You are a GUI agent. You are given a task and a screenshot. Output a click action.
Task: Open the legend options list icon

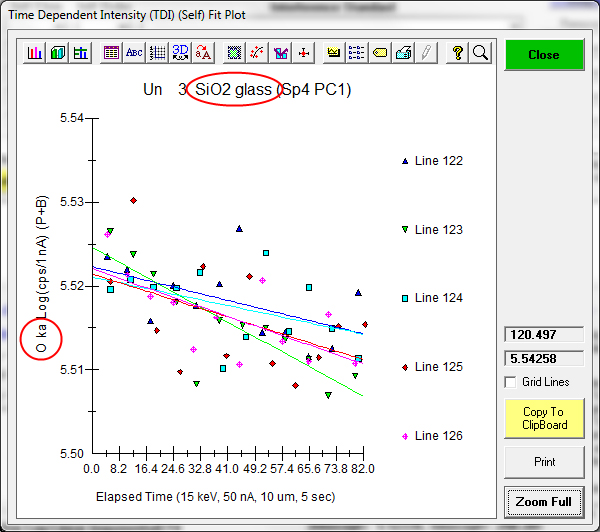[357, 53]
